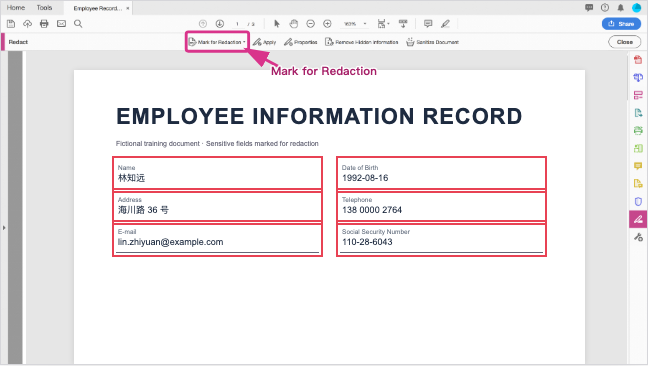Open the blue Combine Files tool in sidebar
The width and height of the screenshot is (648, 366).
click(638, 77)
